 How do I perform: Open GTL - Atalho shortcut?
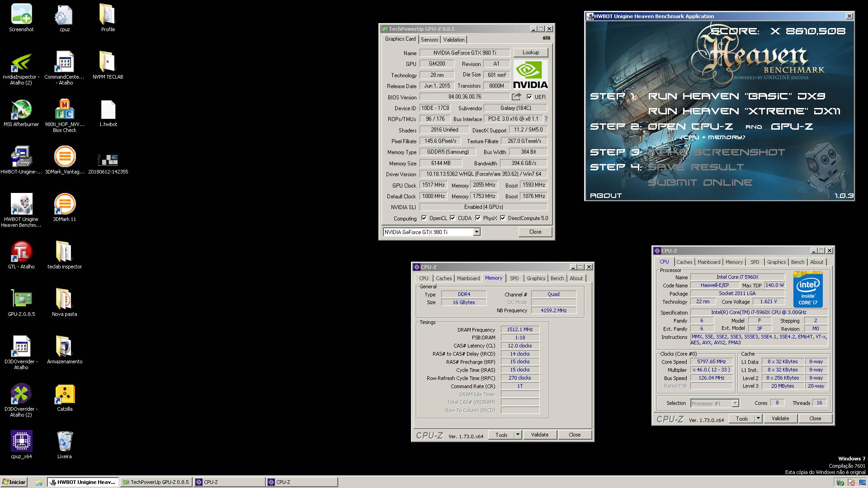(21, 255)
